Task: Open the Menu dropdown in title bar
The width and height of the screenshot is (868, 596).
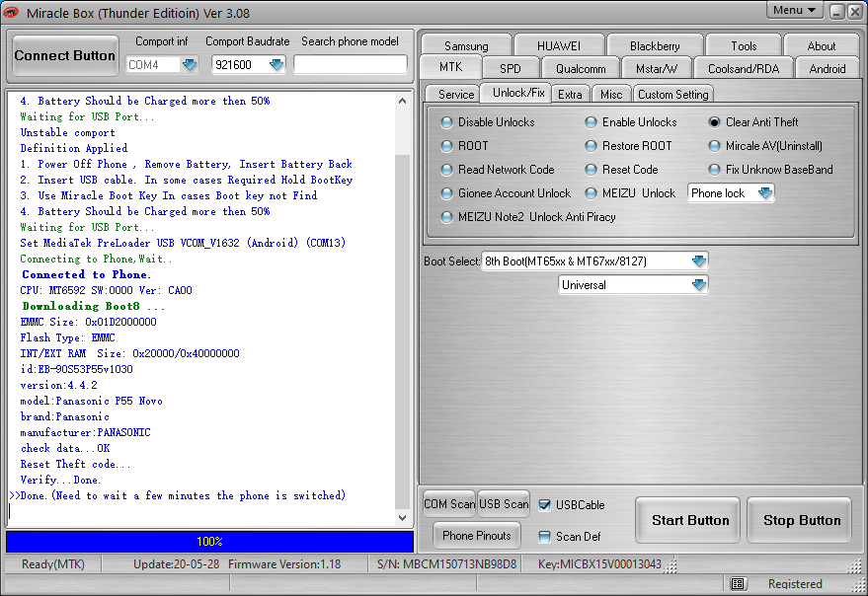Action: 794,11
